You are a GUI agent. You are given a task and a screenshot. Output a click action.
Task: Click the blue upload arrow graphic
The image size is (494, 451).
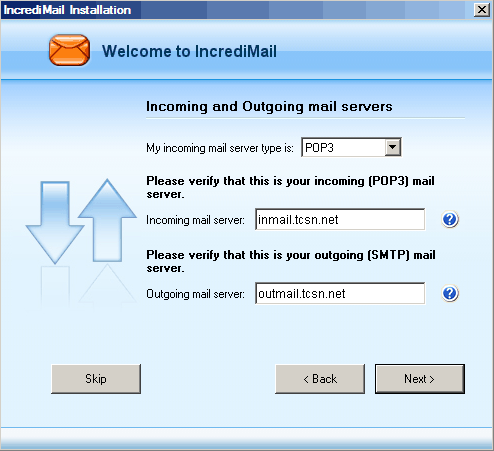pyautogui.click(x=107, y=220)
